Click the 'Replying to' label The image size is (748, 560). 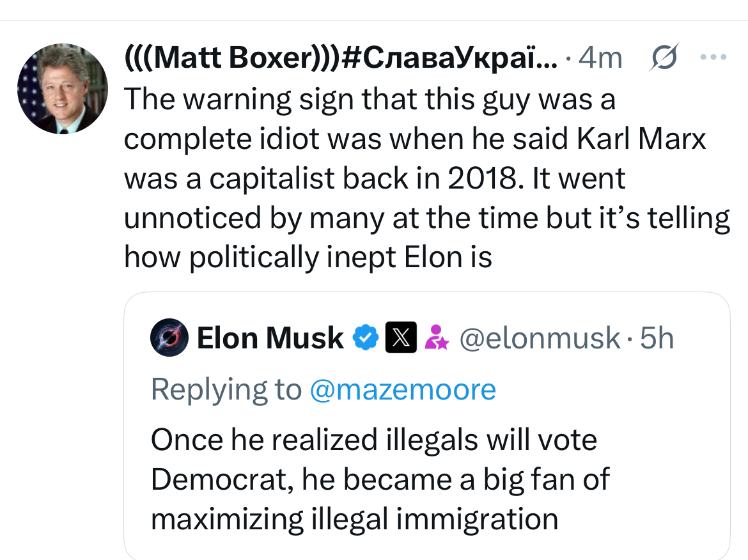(226, 390)
